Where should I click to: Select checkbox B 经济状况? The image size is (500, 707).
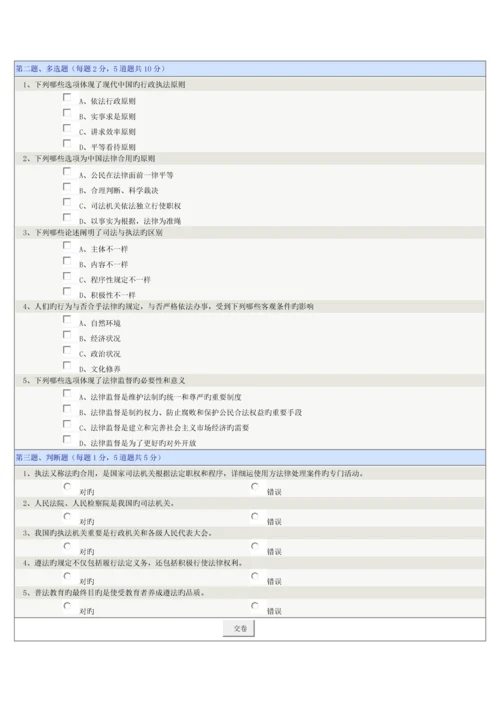coord(67,335)
